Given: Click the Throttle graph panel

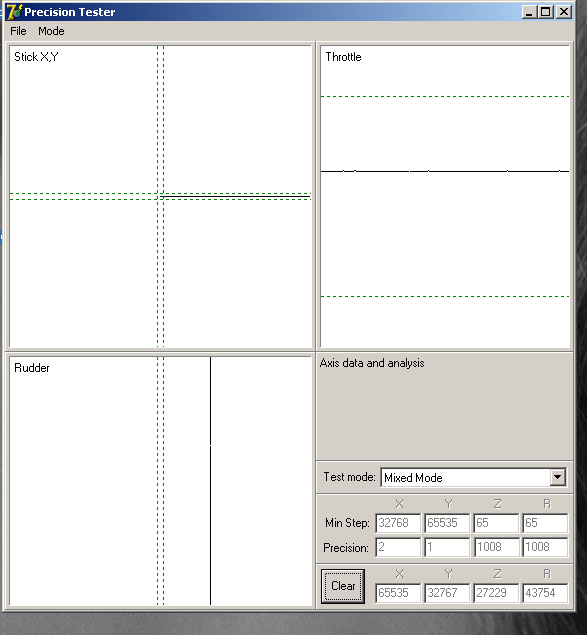Looking at the screenshot, I should (445, 196).
